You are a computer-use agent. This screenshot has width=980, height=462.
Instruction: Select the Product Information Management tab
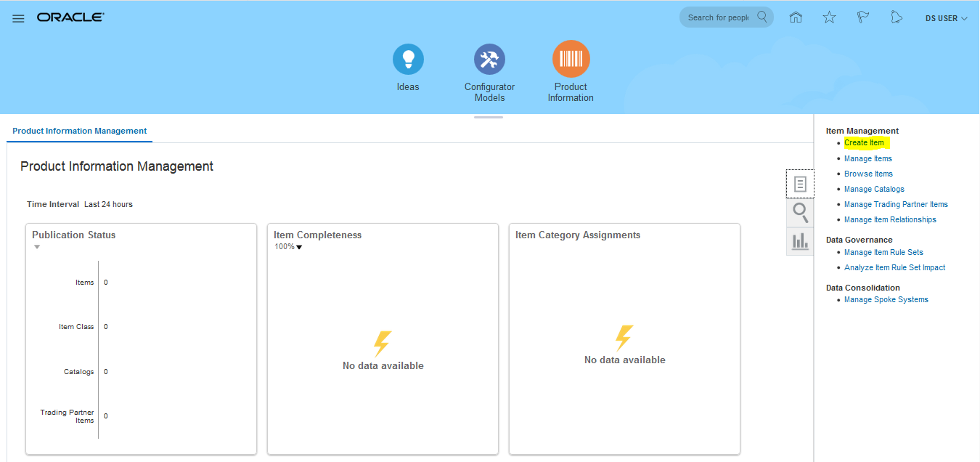click(x=80, y=131)
